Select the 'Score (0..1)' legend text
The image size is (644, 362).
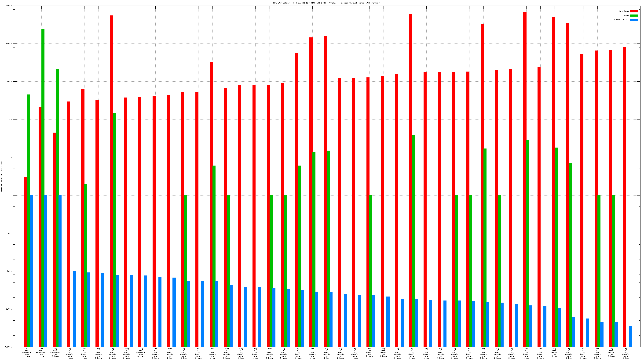[x=621, y=20]
